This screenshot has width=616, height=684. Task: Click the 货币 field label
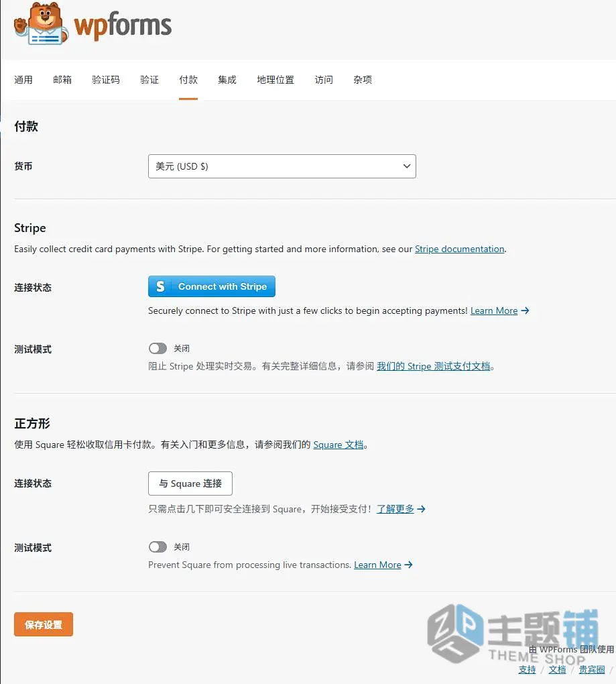pos(23,166)
